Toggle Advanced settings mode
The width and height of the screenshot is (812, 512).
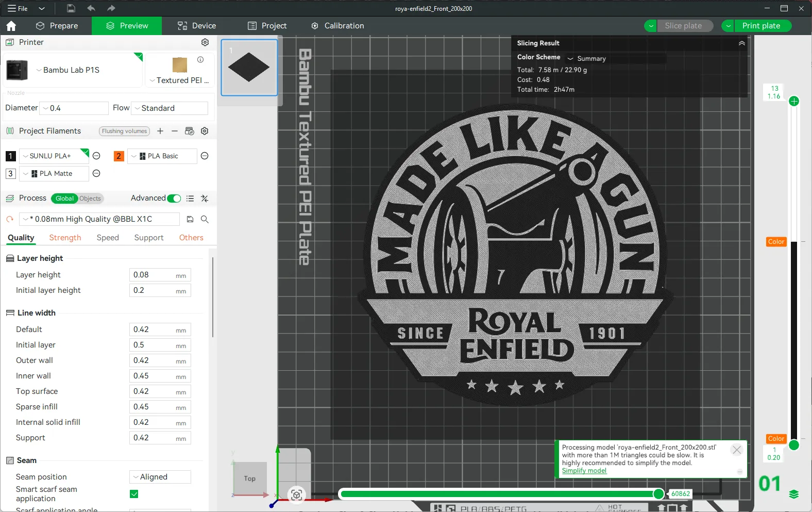[174, 199]
